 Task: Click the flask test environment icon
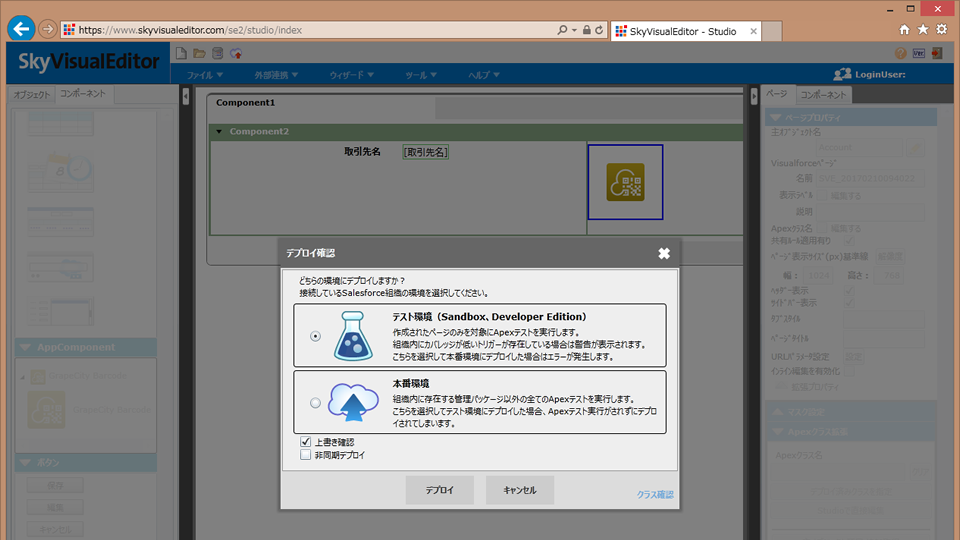353,336
